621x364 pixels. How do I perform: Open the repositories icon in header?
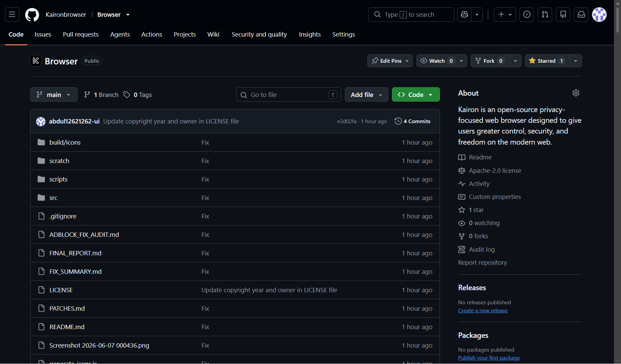tap(563, 14)
